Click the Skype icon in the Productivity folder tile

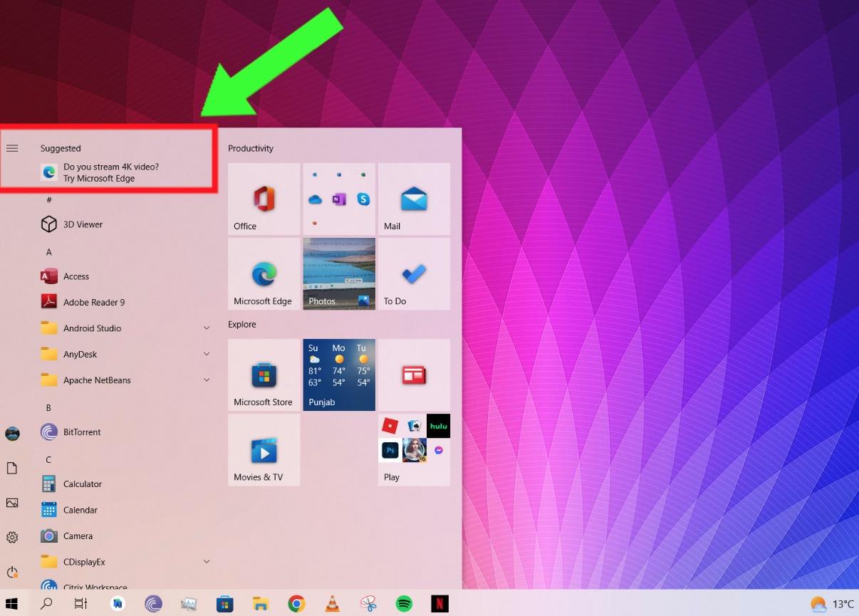click(363, 199)
